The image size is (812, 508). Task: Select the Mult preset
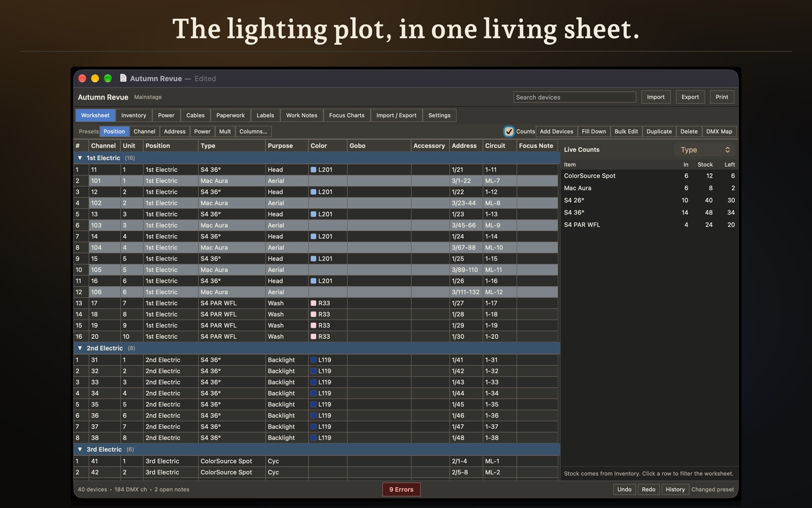225,132
